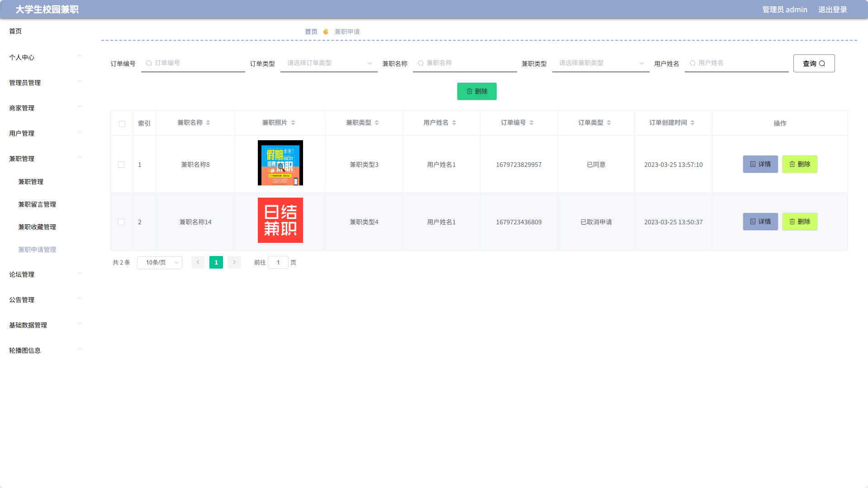This screenshot has width=868, height=488.
Task: Check the select-all checkbox in the table header
Action: point(121,123)
